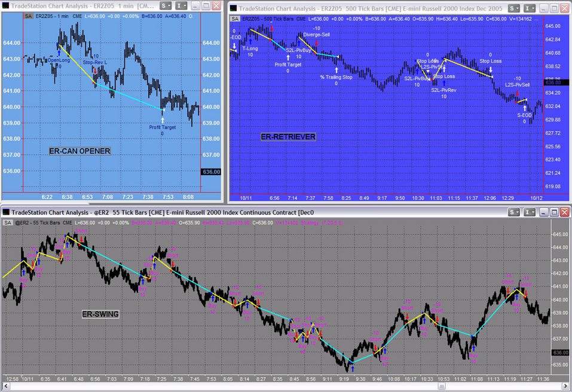This screenshot has width=572, height=392.
Task: Click the 12:29 time label in the 500 Tick chart
Action: (508, 198)
